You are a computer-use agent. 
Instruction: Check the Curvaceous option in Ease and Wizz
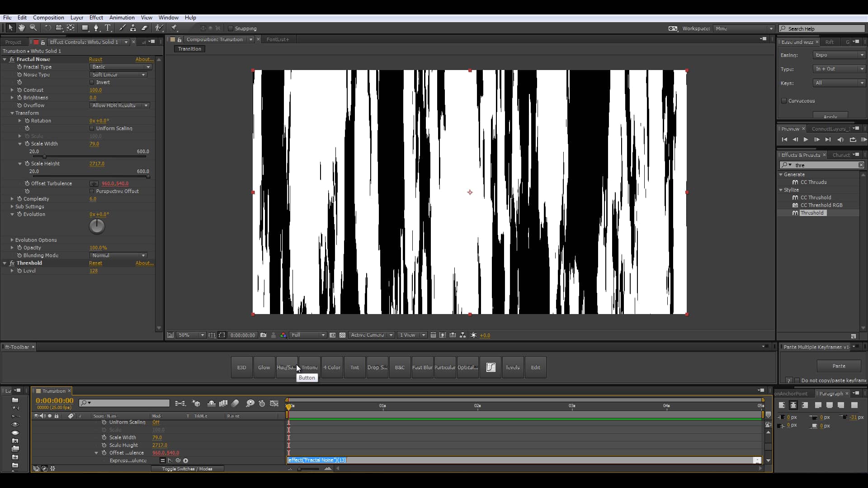[x=783, y=101]
